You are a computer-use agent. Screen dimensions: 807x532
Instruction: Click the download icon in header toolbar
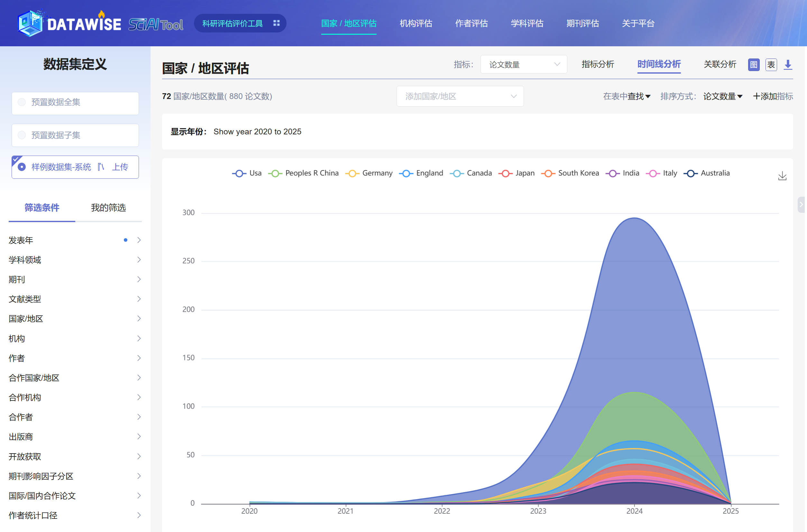[788, 65]
